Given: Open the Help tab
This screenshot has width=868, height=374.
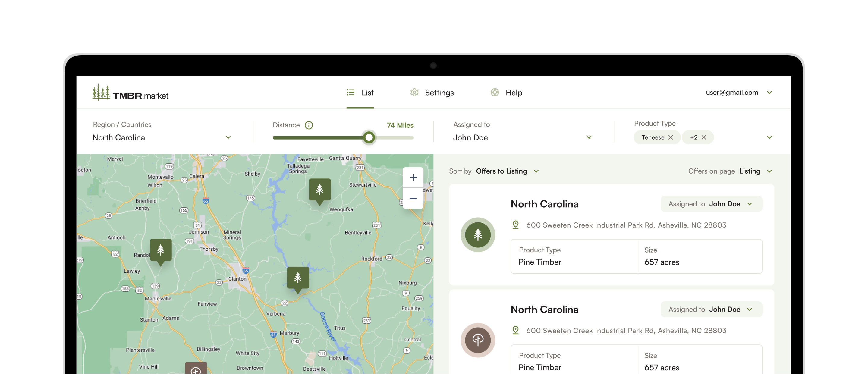Looking at the screenshot, I should [506, 93].
